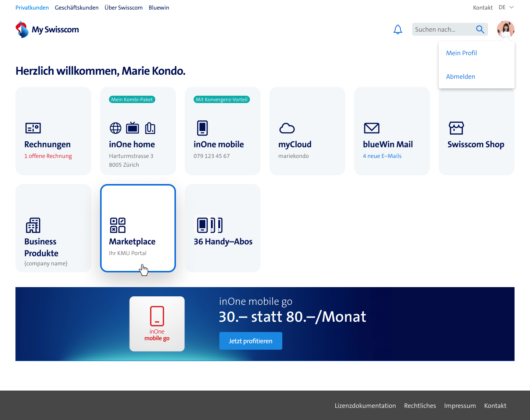This screenshot has height=420, width=530.
Task: Open Über Swisscom in top navigation
Action: coord(124,7)
